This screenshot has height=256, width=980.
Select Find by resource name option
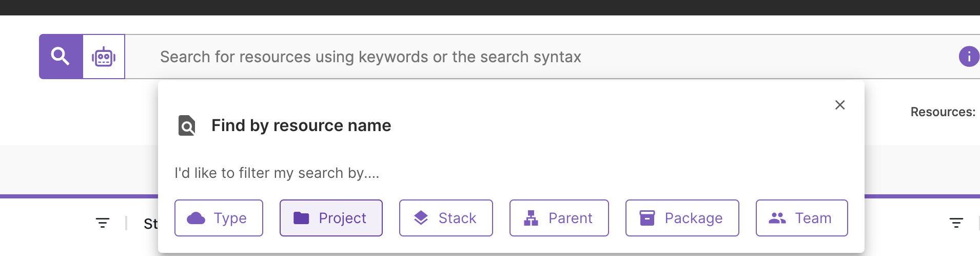(x=301, y=125)
